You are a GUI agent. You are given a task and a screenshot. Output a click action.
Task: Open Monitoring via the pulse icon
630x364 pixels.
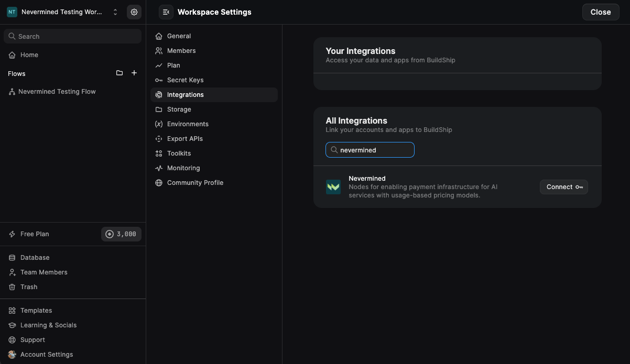coord(159,168)
